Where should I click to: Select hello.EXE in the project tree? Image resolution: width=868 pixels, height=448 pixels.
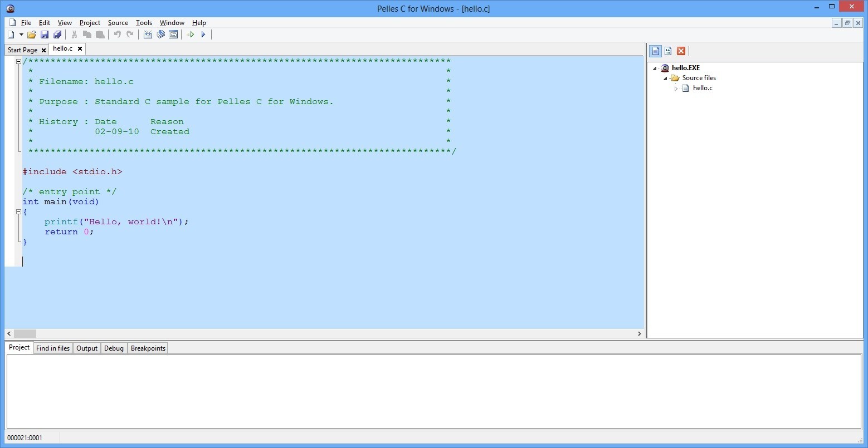pos(685,68)
